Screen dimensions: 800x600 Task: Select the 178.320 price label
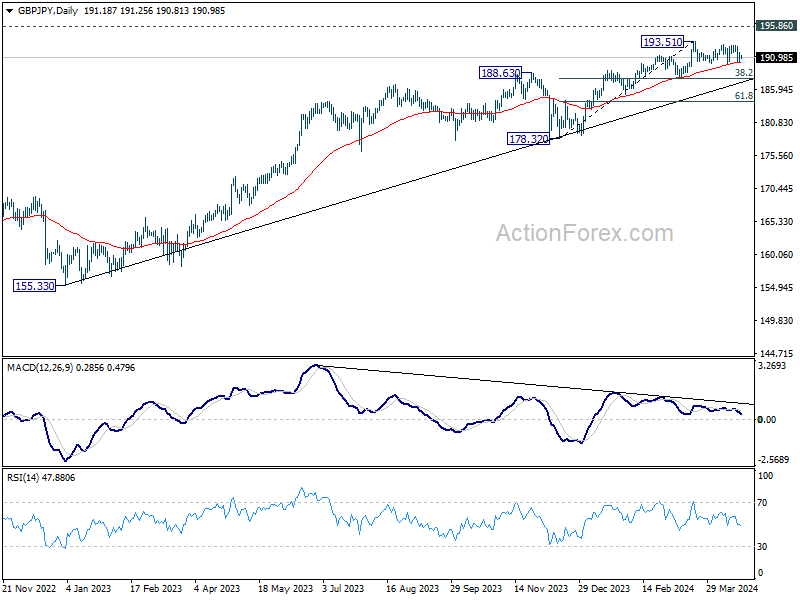tap(529, 139)
